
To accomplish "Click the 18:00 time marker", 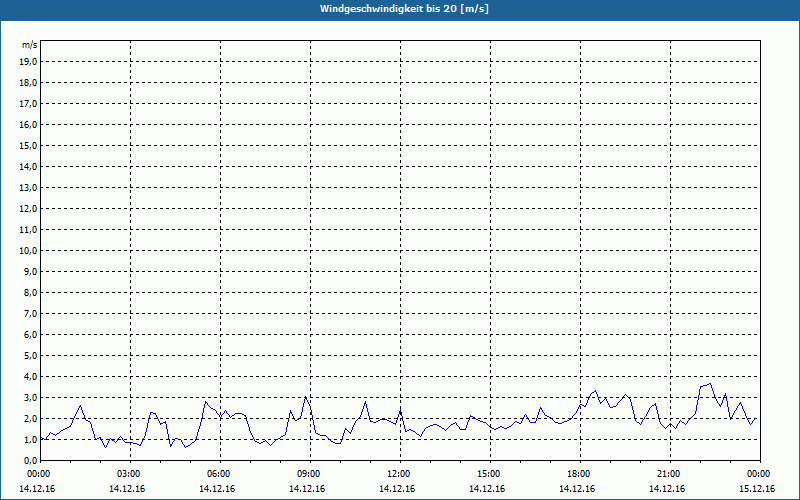I will point(579,474).
